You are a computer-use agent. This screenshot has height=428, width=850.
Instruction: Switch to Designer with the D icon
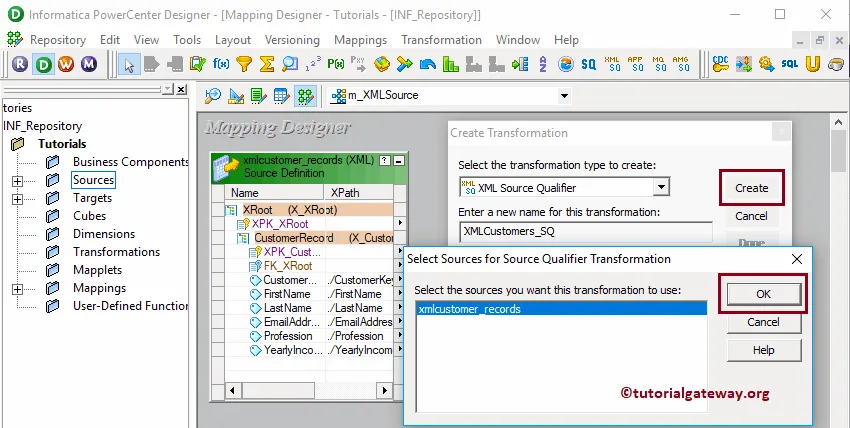[43, 64]
